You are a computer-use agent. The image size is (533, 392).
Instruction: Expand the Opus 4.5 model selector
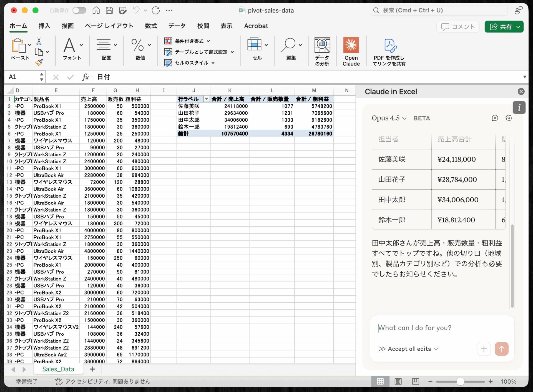click(389, 118)
